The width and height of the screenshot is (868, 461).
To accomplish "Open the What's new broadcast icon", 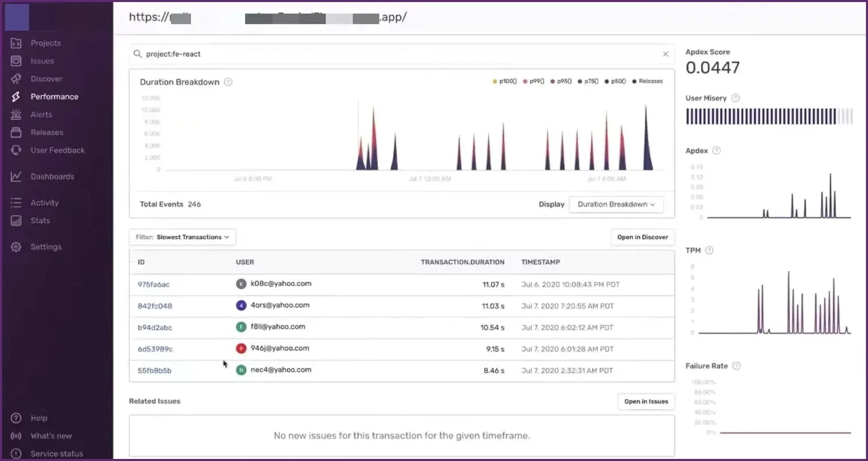I will (x=16, y=436).
